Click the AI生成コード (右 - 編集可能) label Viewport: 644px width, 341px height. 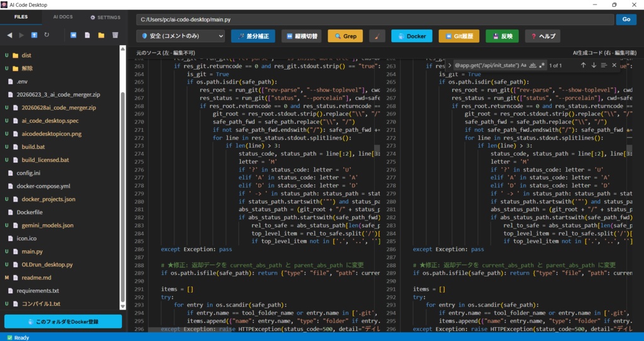coord(605,53)
